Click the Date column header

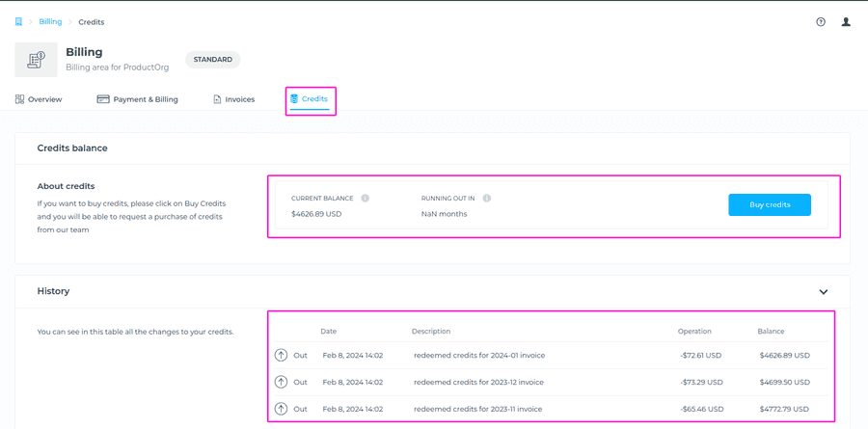click(328, 331)
